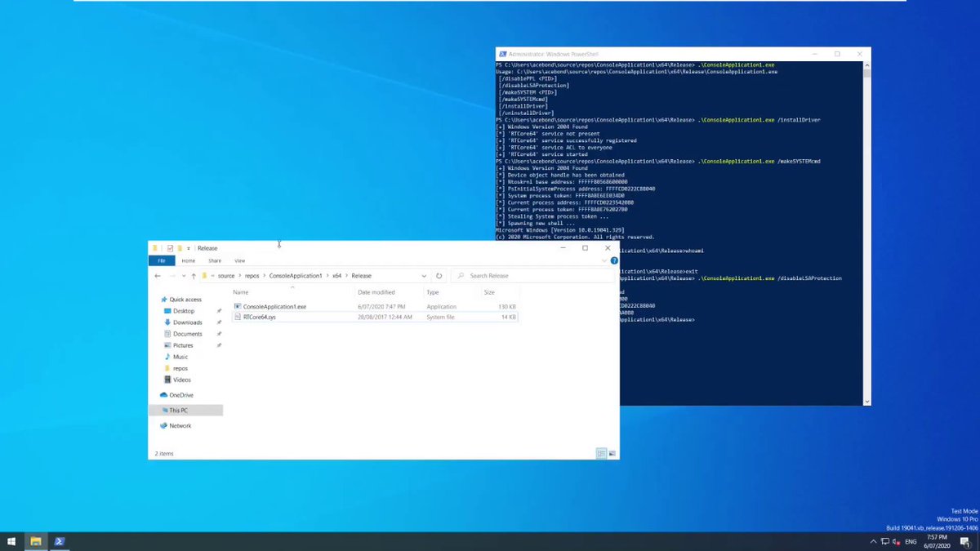980x551 pixels.
Task: Open File Explorer from the taskbar
Action: [x=37, y=540]
